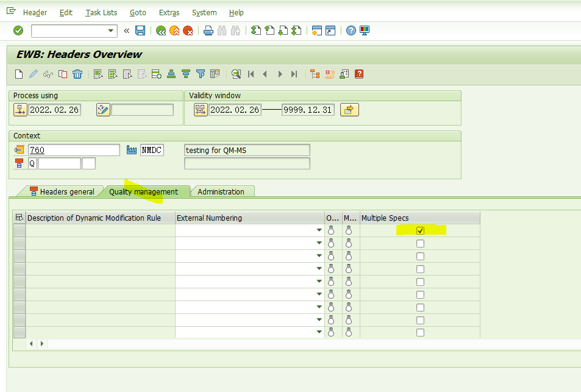
Task: Delete the selected entry with the trash icon
Action: (77, 74)
